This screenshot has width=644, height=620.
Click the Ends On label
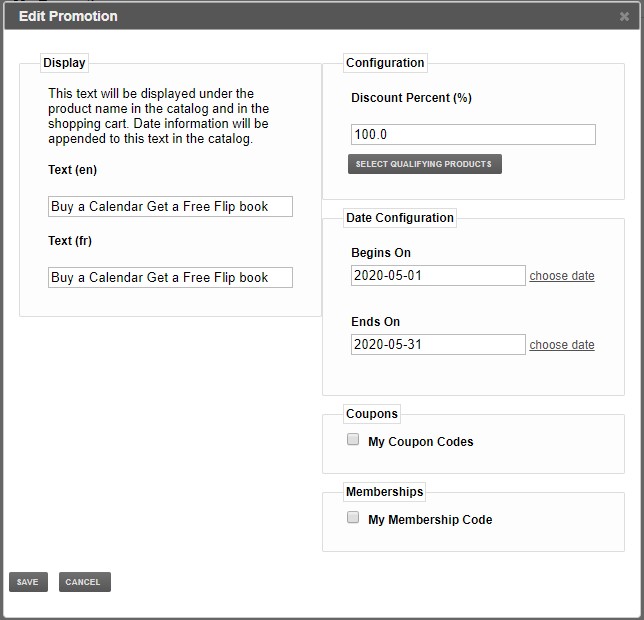tap(375, 321)
